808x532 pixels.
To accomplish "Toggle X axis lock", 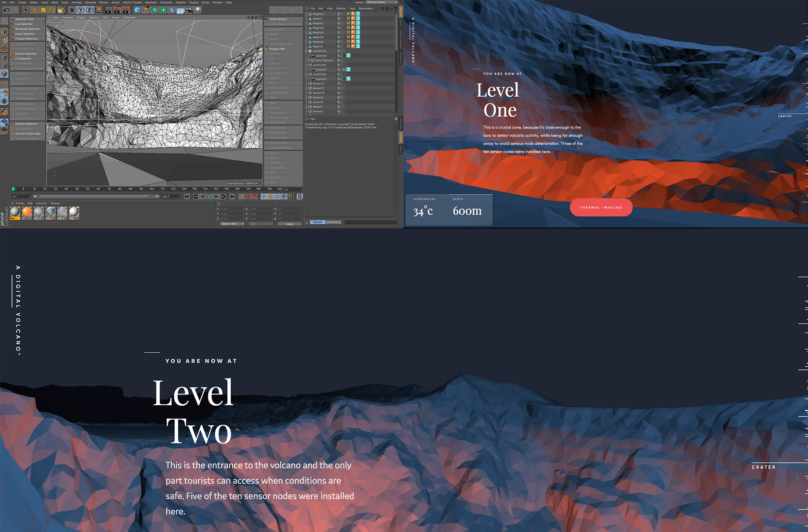I will [x=72, y=10].
